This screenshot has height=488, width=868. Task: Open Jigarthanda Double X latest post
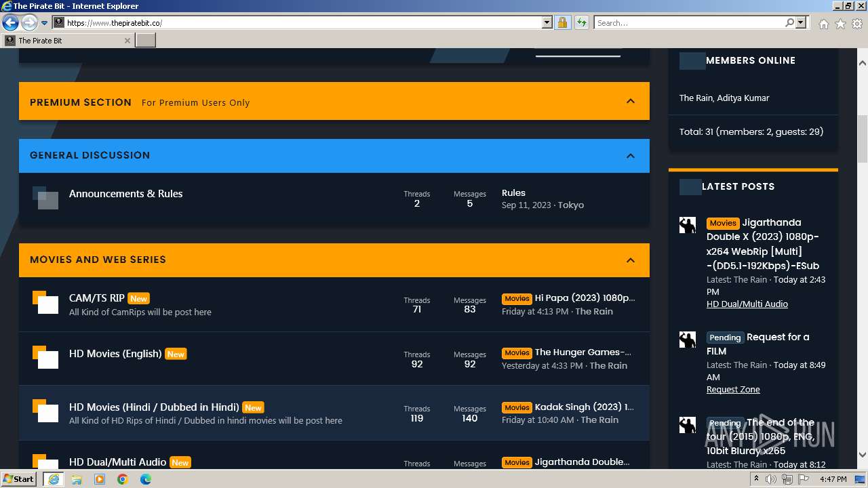click(x=763, y=244)
